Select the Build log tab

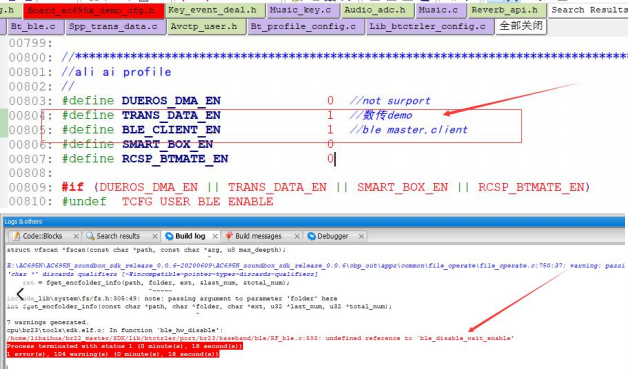(x=190, y=236)
